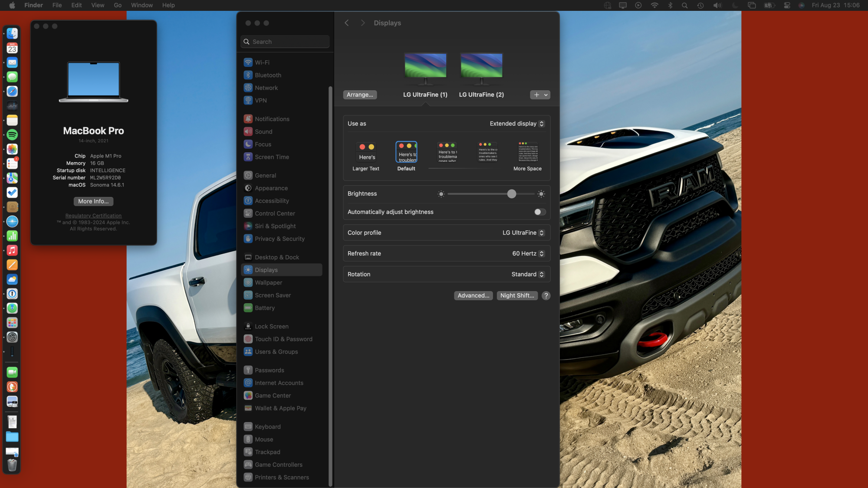Go back with the left chevron
Viewport: 868px width, 488px height.
click(346, 23)
